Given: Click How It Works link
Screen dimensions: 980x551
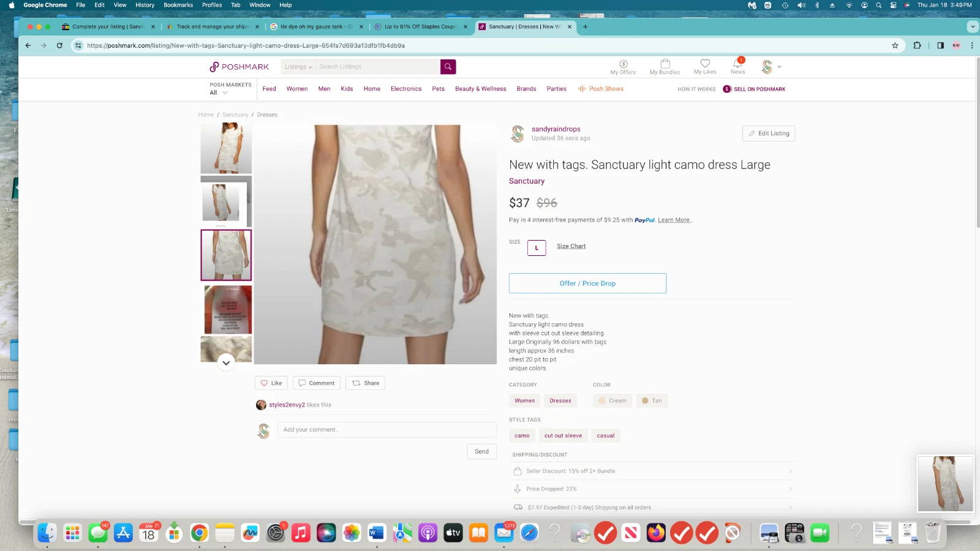Looking at the screenshot, I should point(696,89).
